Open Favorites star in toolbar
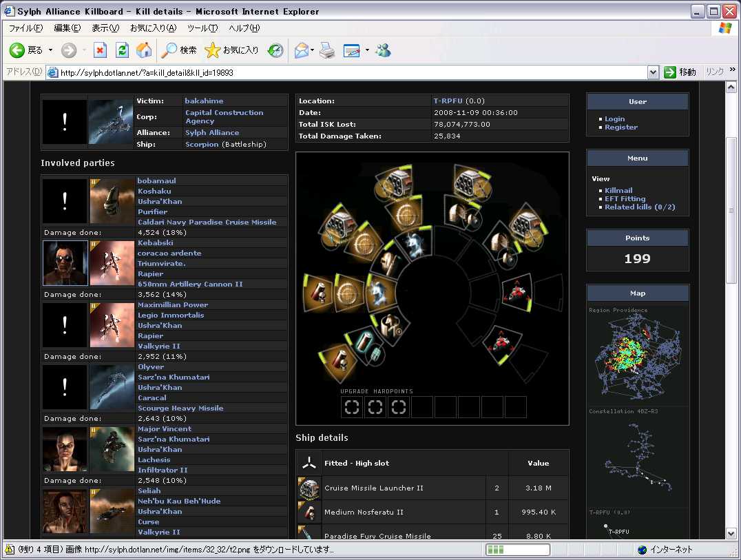 pyautogui.click(x=231, y=50)
